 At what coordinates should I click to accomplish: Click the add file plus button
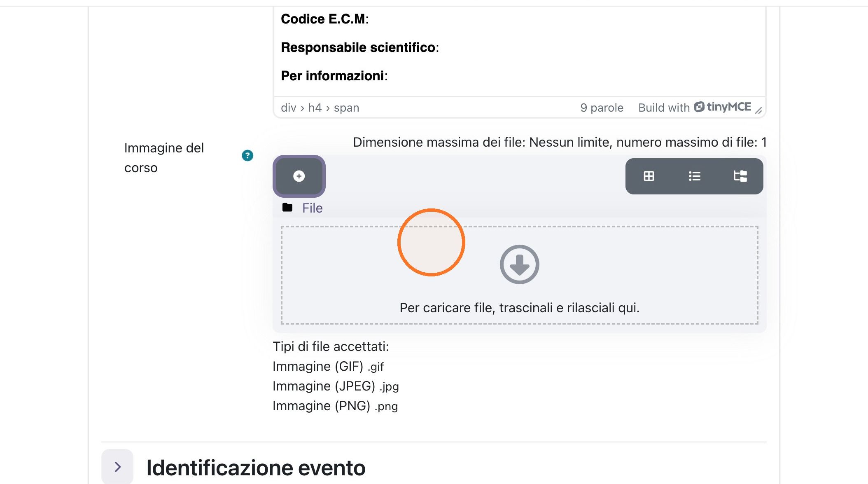(x=299, y=176)
